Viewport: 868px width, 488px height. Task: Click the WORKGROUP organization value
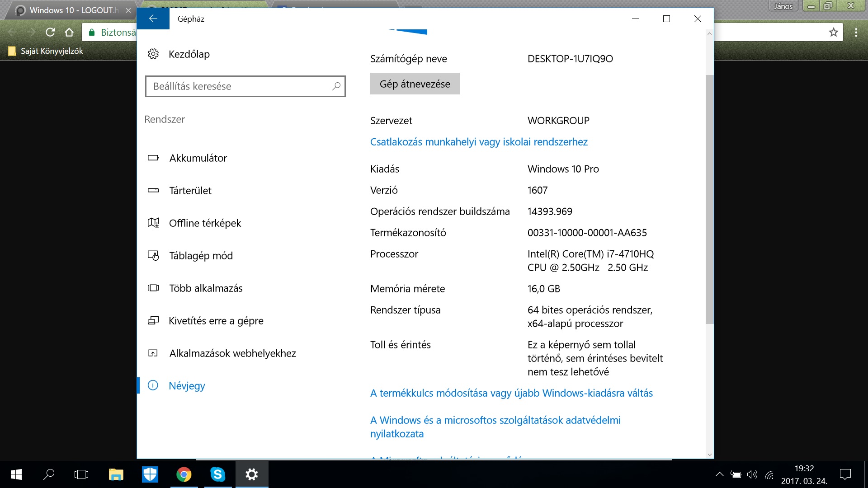(x=558, y=121)
